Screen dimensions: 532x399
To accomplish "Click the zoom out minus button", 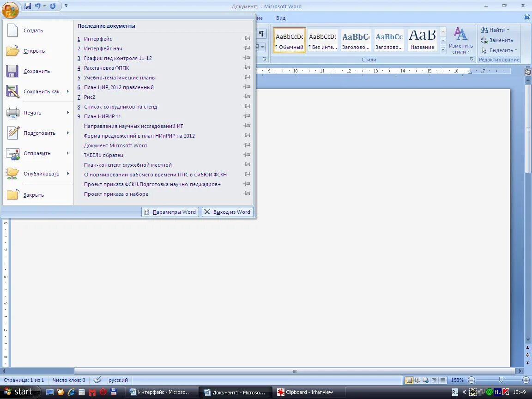I will tap(471, 380).
